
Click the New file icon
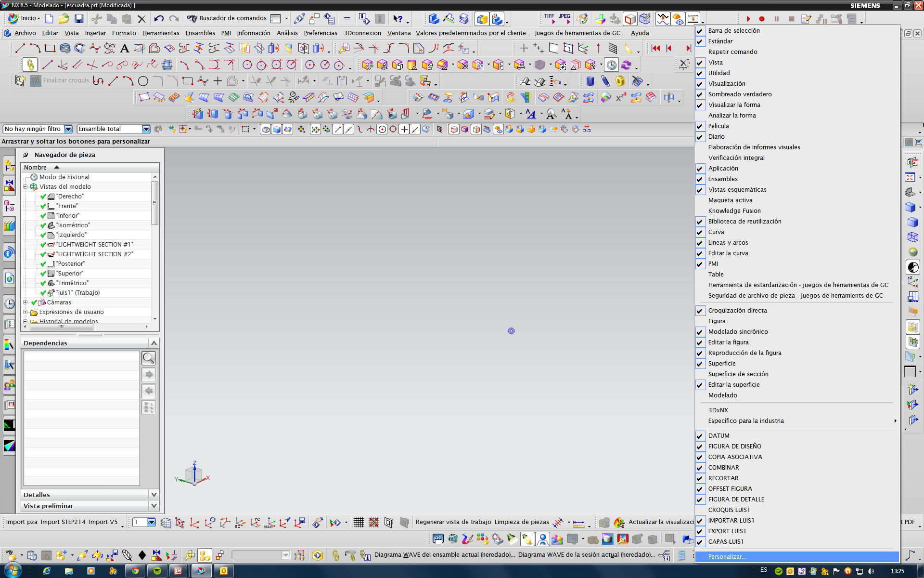(49, 19)
